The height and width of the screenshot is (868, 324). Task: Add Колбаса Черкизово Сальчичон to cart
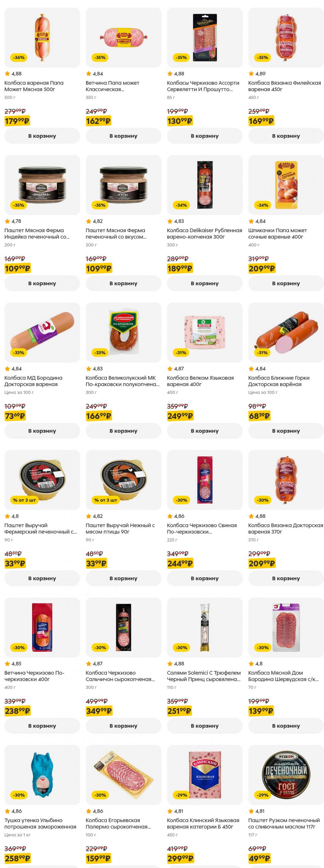pos(123,726)
